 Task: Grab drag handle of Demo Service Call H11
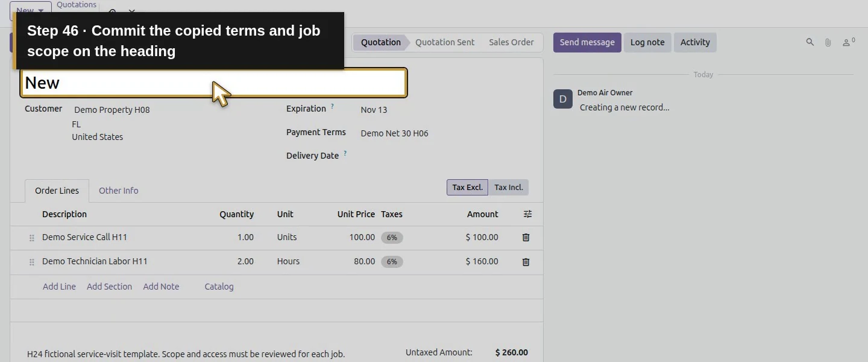click(32, 238)
